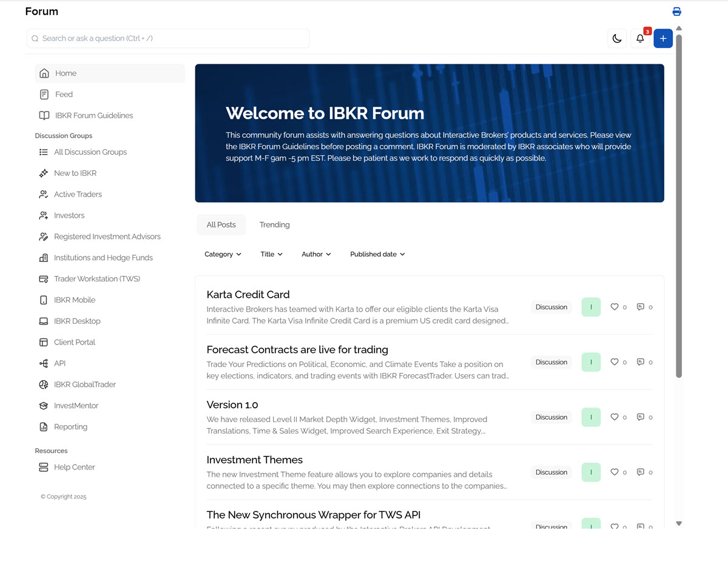Image resolution: width=728 pixels, height=561 pixels.
Task: Click inside the search question field
Action: [168, 38]
